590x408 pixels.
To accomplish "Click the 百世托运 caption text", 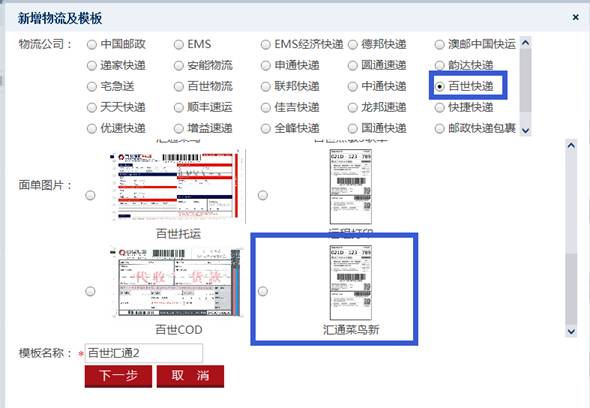I will click(x=178, y=234).
